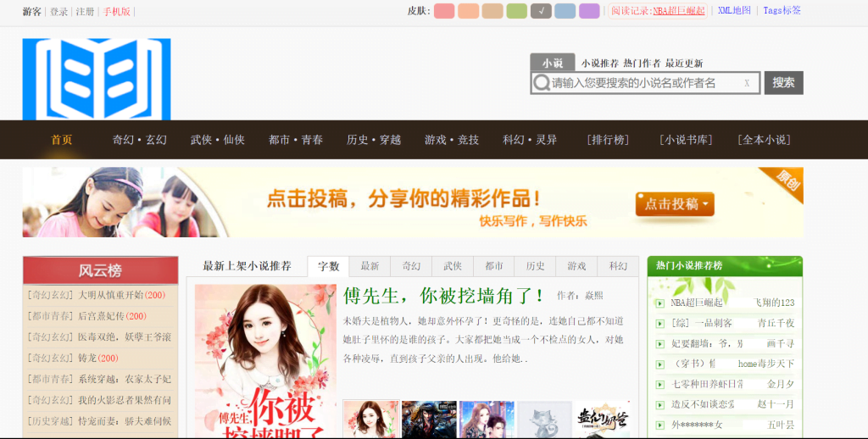Select the checked gray skin swatch
The image size is (868, 439).
tap(541, 11)
